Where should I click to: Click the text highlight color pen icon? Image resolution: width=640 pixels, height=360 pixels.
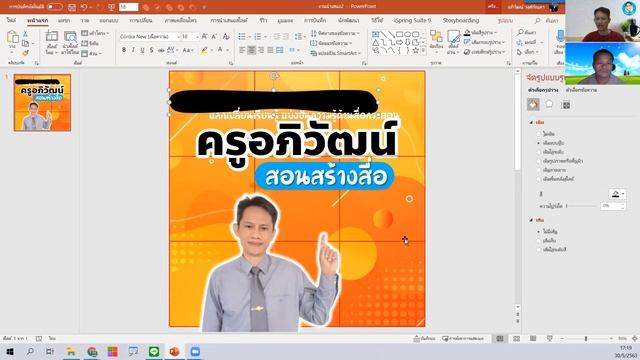[204, 50]
